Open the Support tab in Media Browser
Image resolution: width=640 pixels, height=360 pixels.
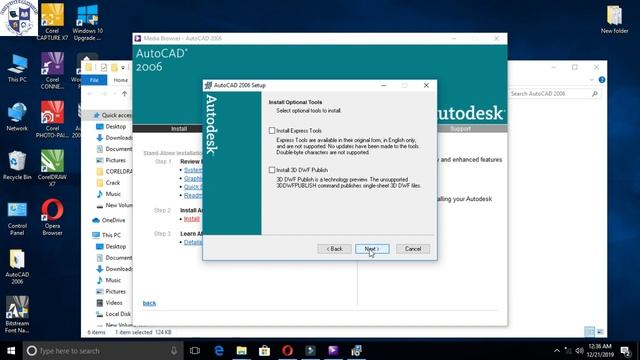(x=460, y=129)
